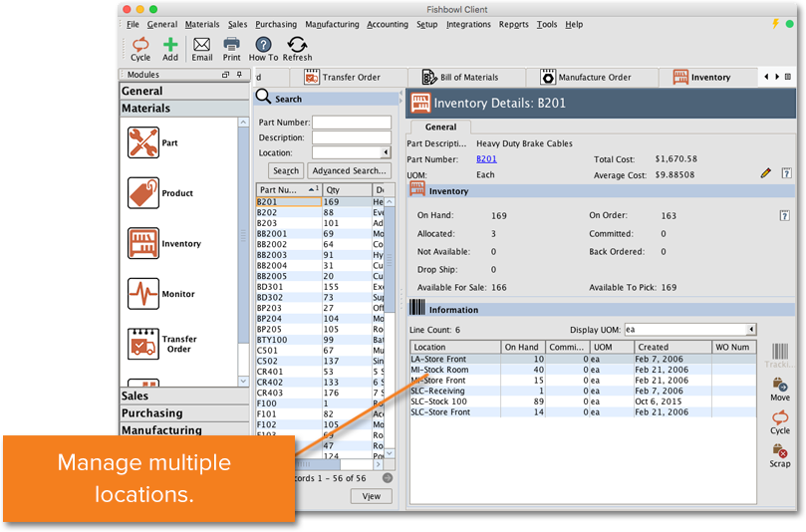Click the Cycle toolbar icon
Image resolution: width=806 pixels, height=532 pixels.
click(140, 50)
